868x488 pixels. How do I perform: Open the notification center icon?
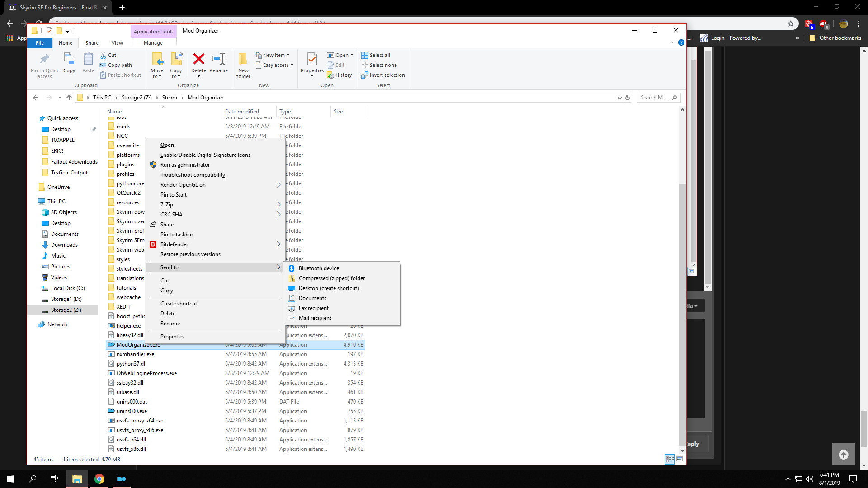(853, 479)
